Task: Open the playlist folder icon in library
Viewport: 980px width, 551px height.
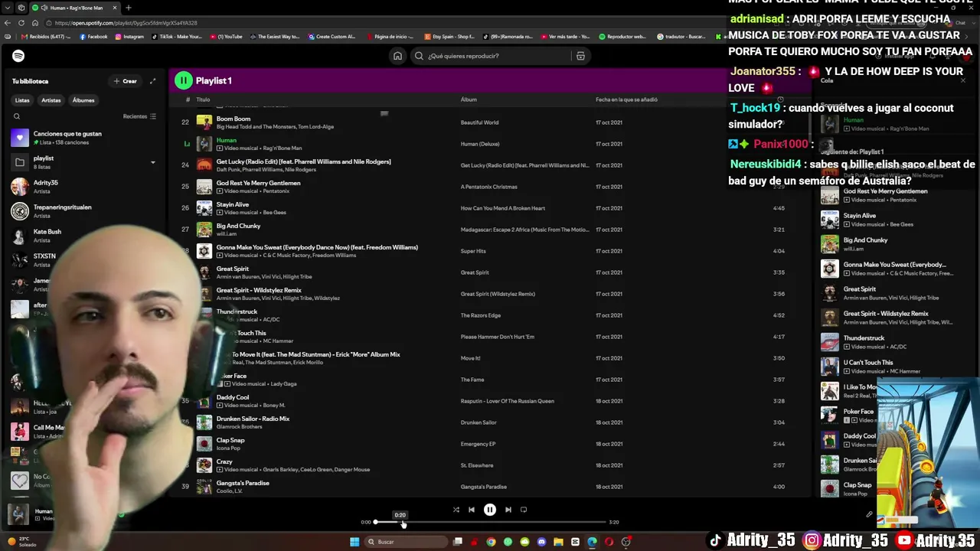Action: (x=20, y=162)
